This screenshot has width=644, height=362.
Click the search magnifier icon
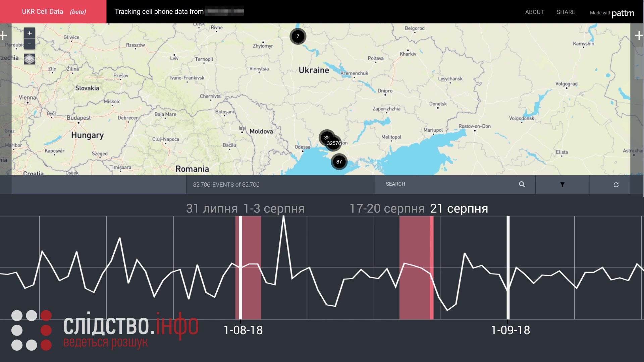tap(522, 184)
